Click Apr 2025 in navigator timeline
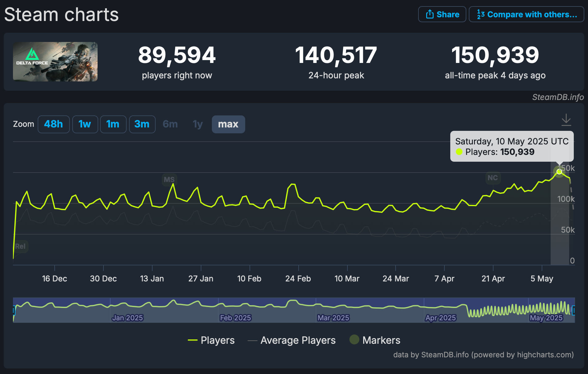This screenshot has height=374, width=588. (x=441, y=318)
